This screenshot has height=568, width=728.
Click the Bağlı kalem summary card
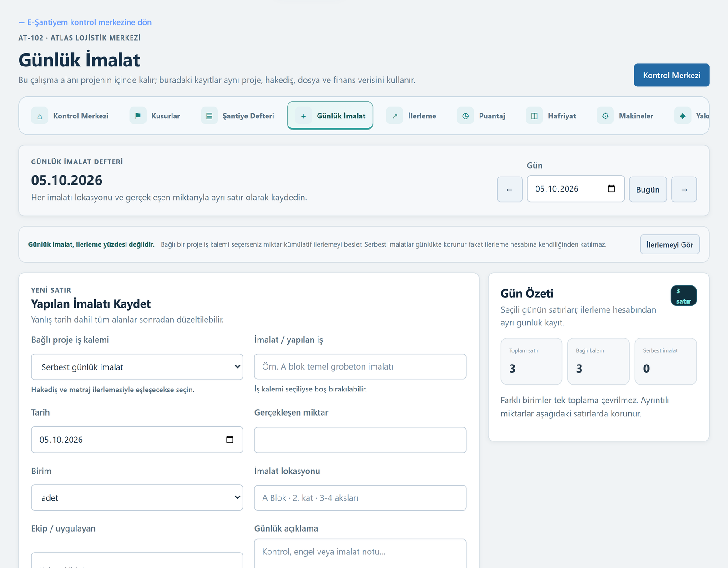click(x=598, y=361)
